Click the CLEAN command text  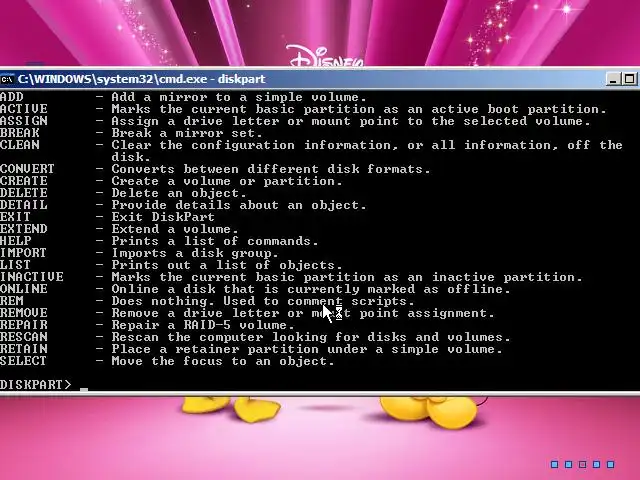click(20, 145)
